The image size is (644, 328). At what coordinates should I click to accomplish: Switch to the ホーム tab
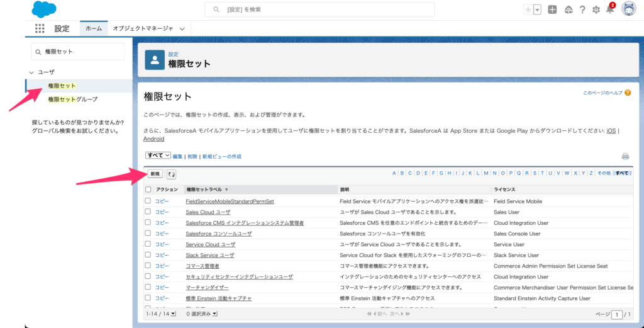coord(94,28)
